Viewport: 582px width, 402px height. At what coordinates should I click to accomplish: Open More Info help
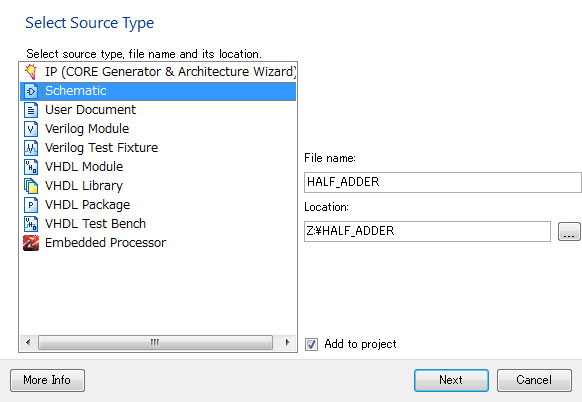click(47, 380)
